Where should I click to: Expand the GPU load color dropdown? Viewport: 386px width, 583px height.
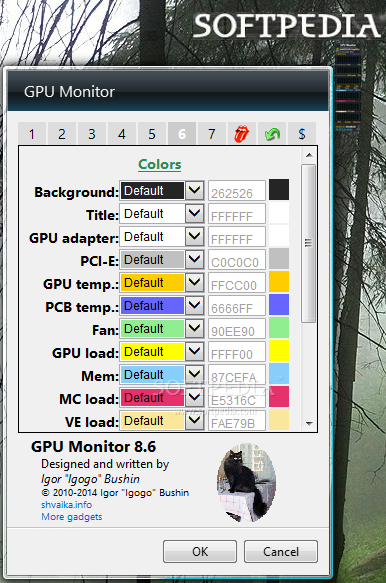(x=194, y=352)
